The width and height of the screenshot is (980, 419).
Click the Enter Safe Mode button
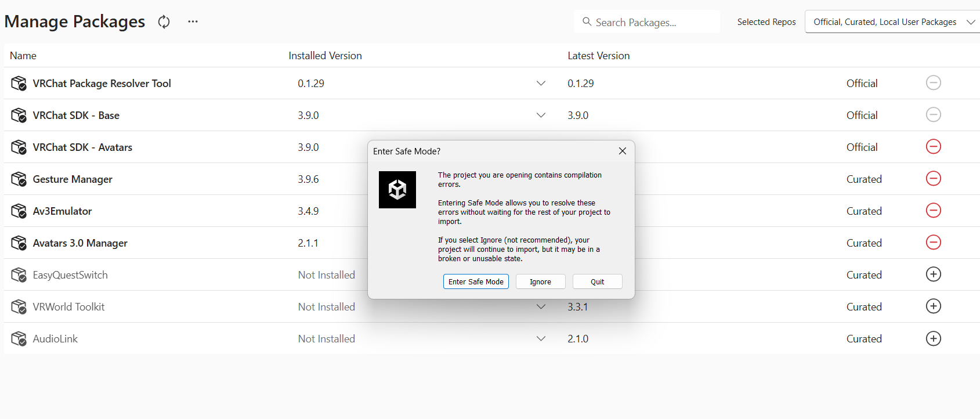click(476, 281)
